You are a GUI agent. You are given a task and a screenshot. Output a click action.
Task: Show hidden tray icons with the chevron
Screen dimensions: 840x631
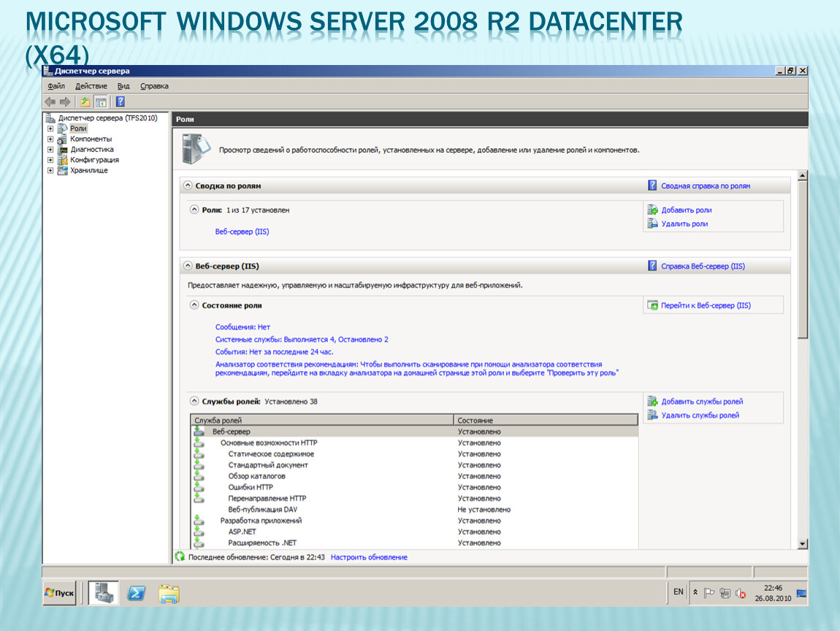695,592
